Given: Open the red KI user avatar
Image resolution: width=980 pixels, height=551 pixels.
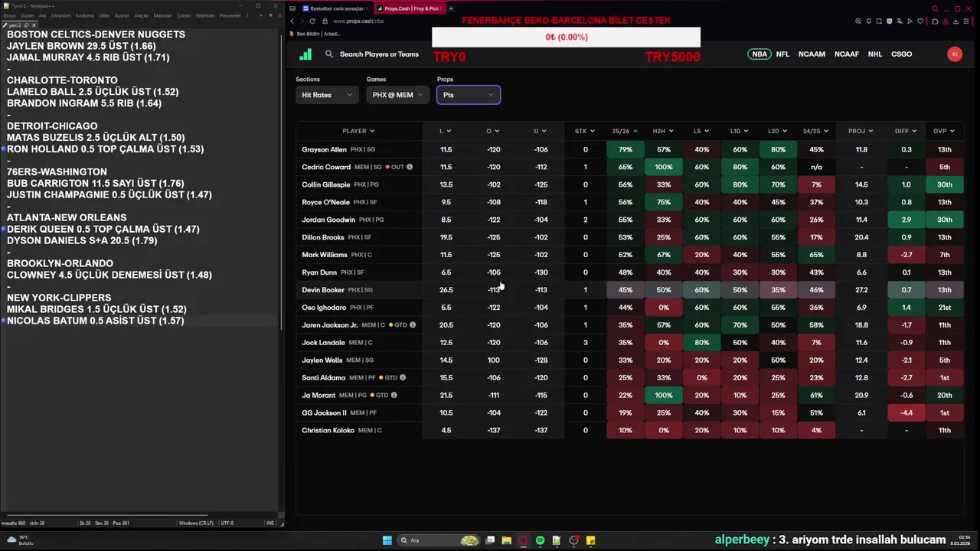Looking at the screenshot, I should point(954,54).
